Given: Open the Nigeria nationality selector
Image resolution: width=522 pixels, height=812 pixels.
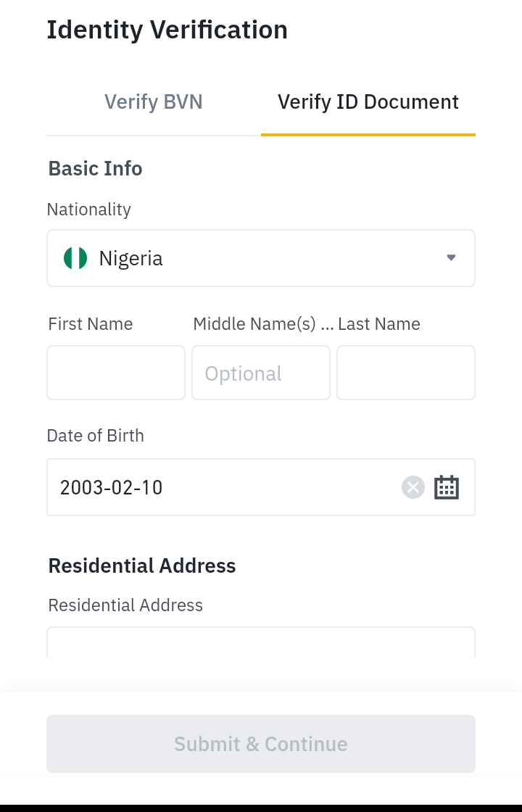Looking at the screenshot, I should [261, 258].
